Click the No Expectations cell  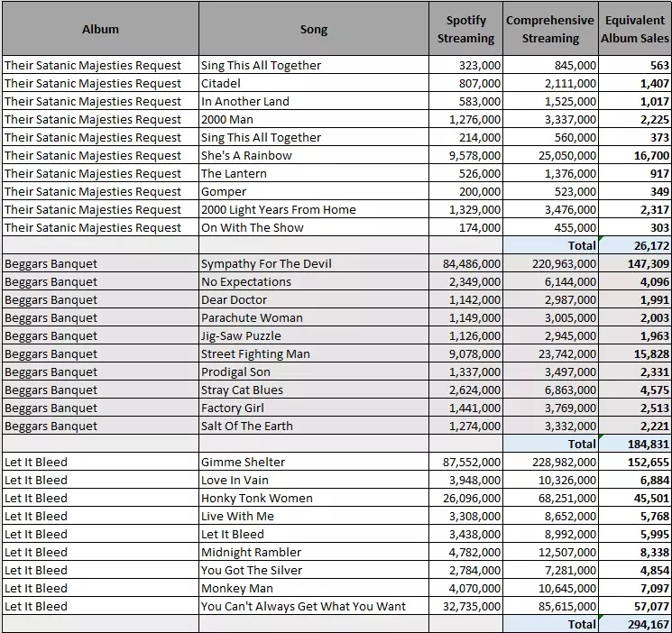pos(314,281)
